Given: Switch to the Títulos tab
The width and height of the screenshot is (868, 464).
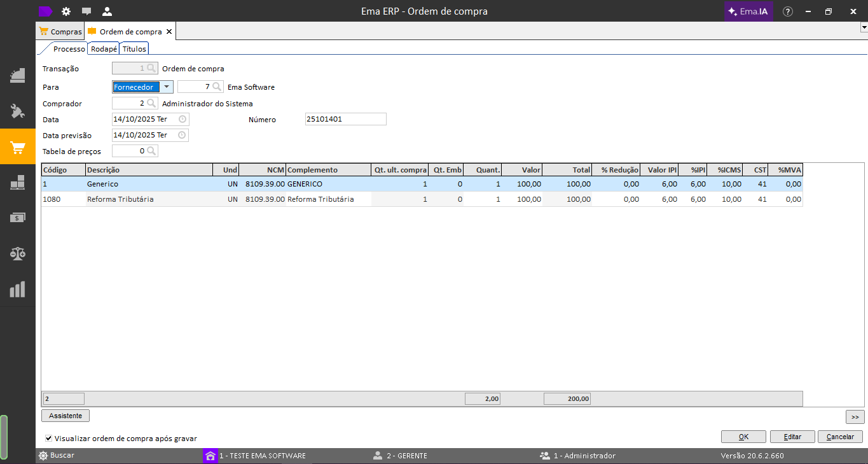Looking at the screenshot, I should click(x=134, y=49).
